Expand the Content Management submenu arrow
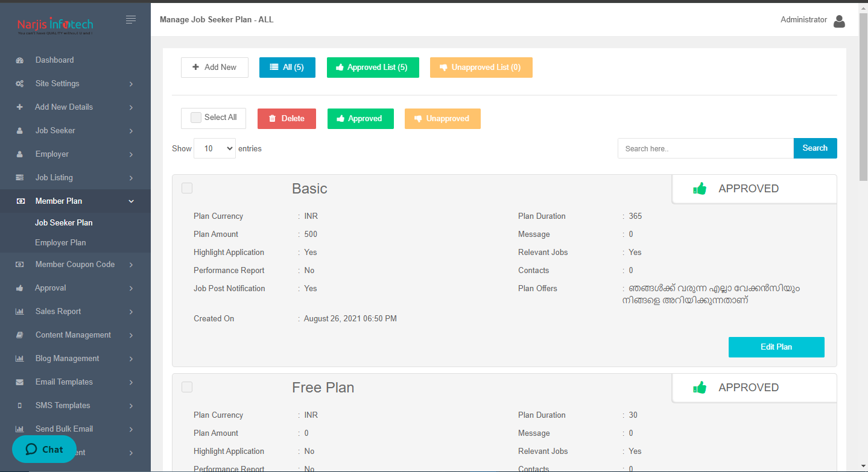Screen dimensions: 868x472 tap(131, 335)
